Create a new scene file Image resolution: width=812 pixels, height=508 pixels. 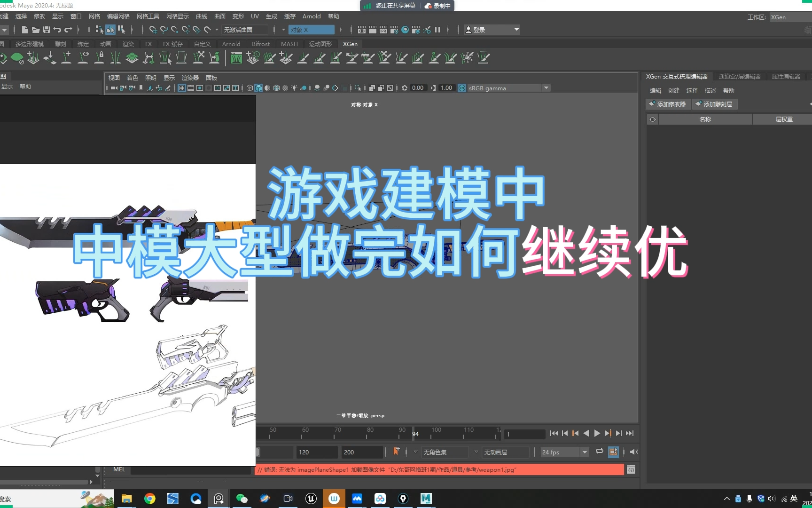tap(25, 30)
